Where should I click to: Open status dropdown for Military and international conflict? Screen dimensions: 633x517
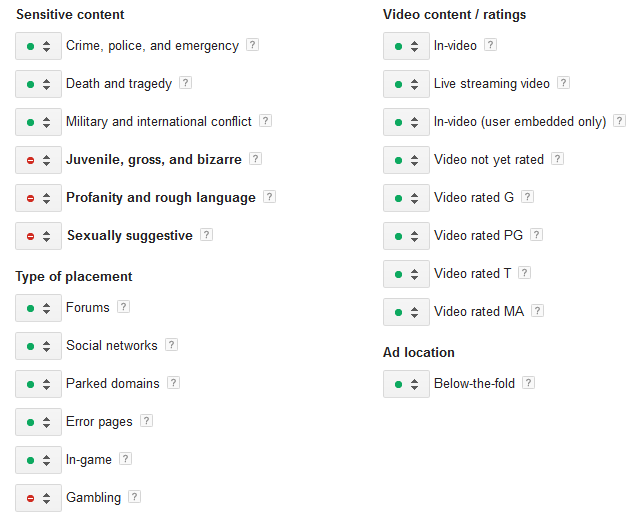pyautogui.click(x=38, y=122)
